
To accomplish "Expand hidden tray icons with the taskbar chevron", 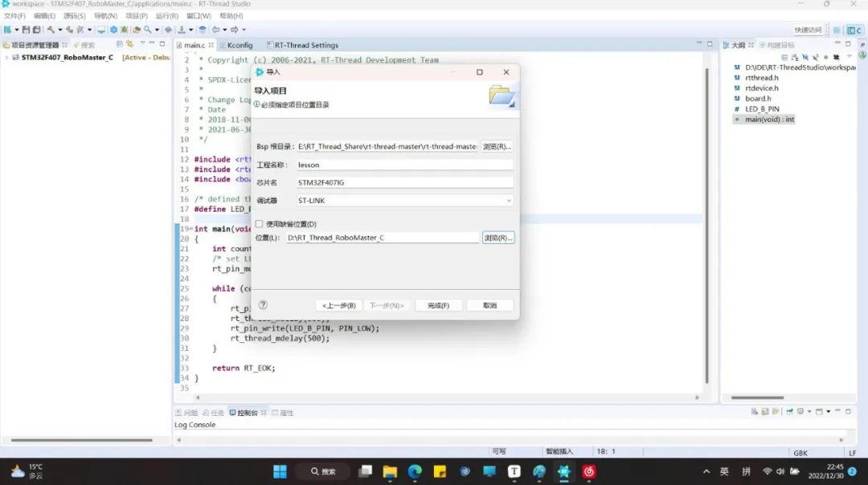I will 706,472.
